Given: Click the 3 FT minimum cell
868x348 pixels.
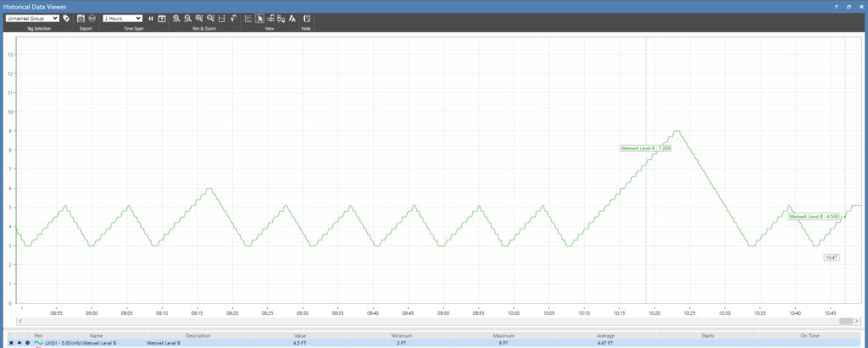Looking at the screenshot, I should 402,343.
